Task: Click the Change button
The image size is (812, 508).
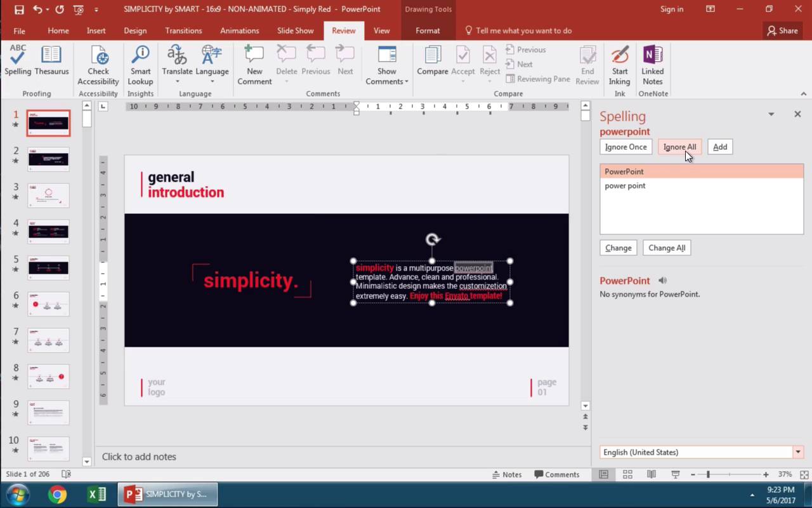Action: (x=618, y=248)
